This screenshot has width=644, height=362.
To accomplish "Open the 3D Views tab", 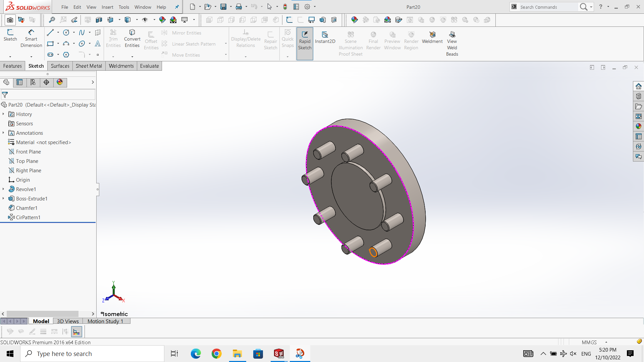I will [68, 321].
